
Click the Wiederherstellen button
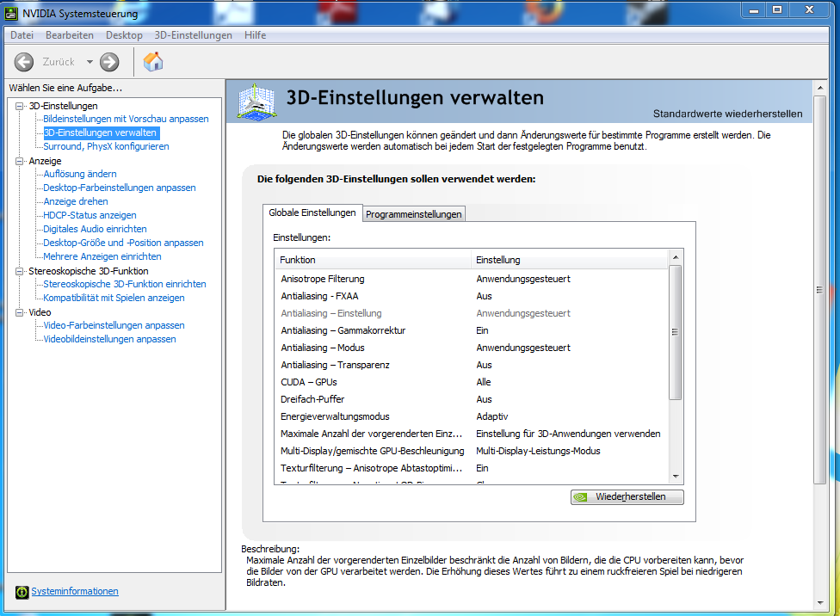(627, 497)
